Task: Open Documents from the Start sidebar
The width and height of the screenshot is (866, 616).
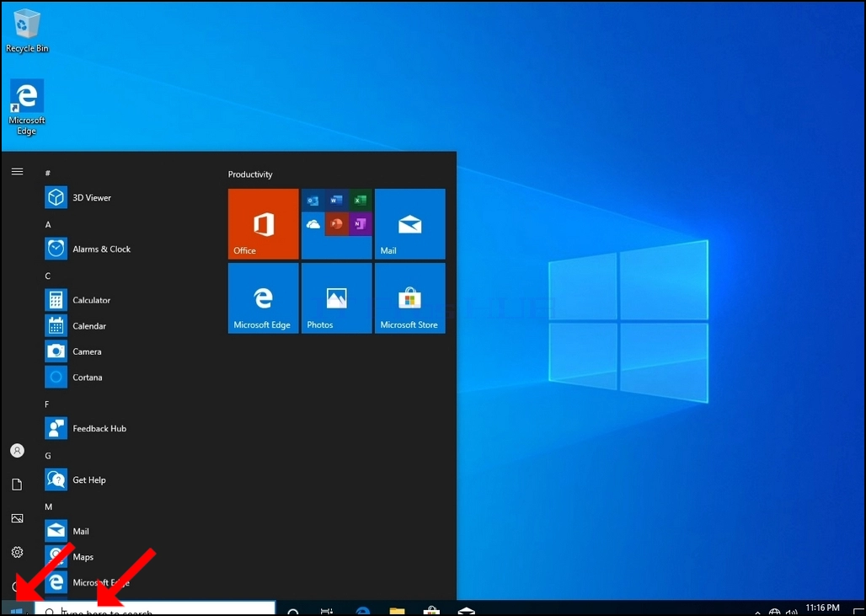Action: click(17, 485)
